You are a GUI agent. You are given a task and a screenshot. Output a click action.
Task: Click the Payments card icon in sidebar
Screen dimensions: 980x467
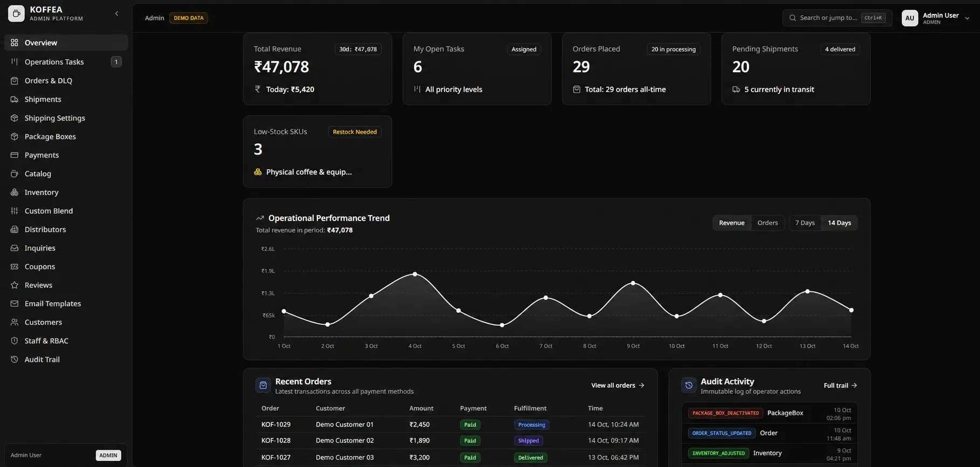15,155
